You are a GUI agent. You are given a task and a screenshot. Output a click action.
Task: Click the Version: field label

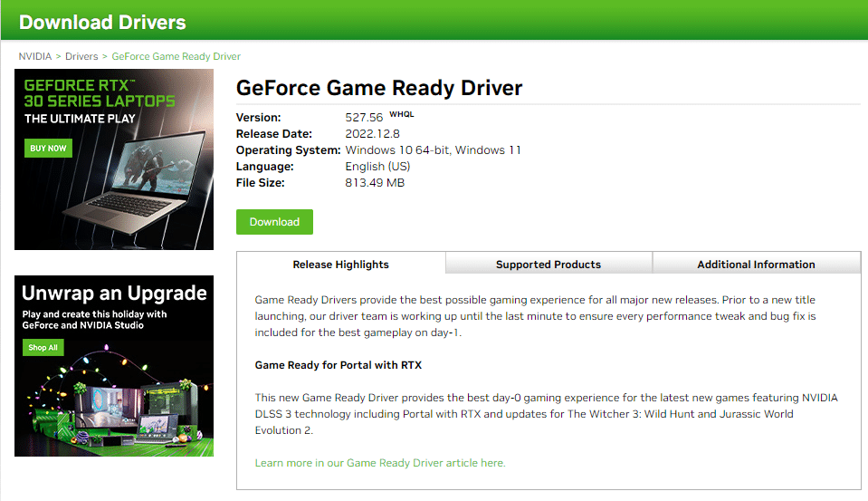click(259, 118)
